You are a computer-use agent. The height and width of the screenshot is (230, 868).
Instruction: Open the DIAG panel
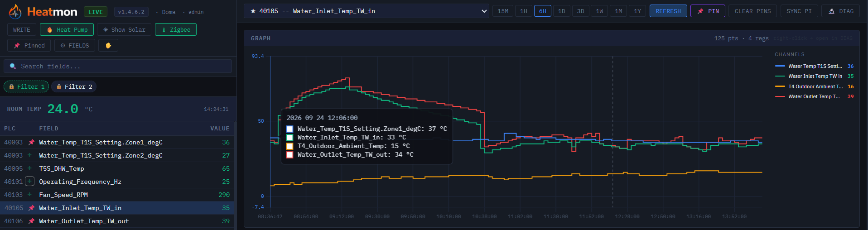[841, 11]
